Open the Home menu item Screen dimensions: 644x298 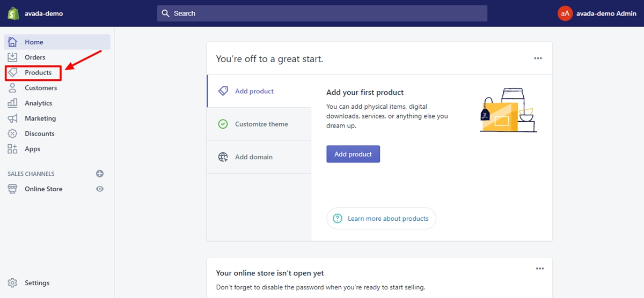point(57,42)
